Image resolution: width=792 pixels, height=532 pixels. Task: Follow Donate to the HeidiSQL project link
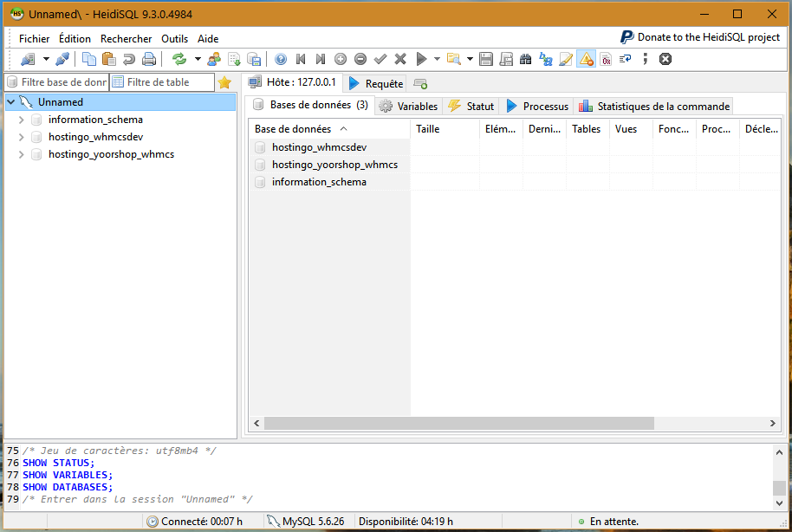click(700, 37)
